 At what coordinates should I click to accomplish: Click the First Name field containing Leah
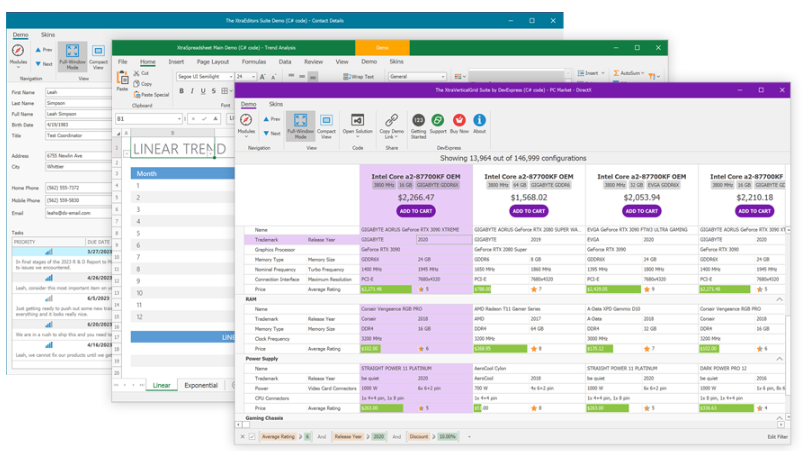click(79, 92)
